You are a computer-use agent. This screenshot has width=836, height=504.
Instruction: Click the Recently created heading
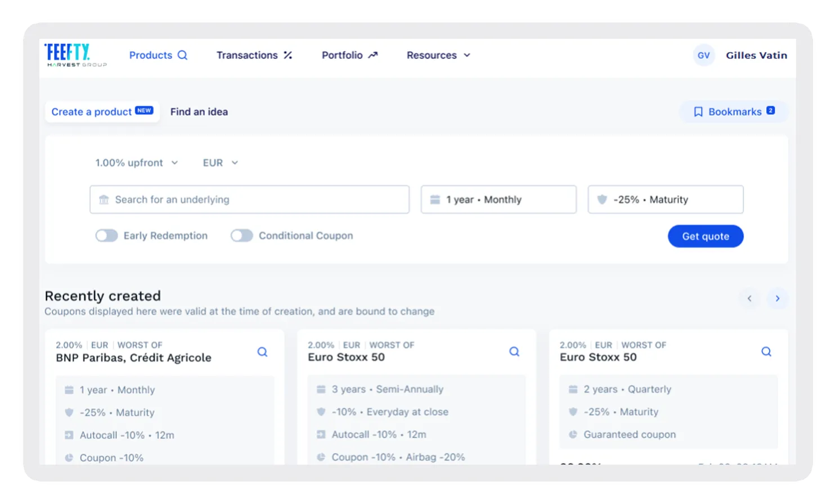click(102, 296)
